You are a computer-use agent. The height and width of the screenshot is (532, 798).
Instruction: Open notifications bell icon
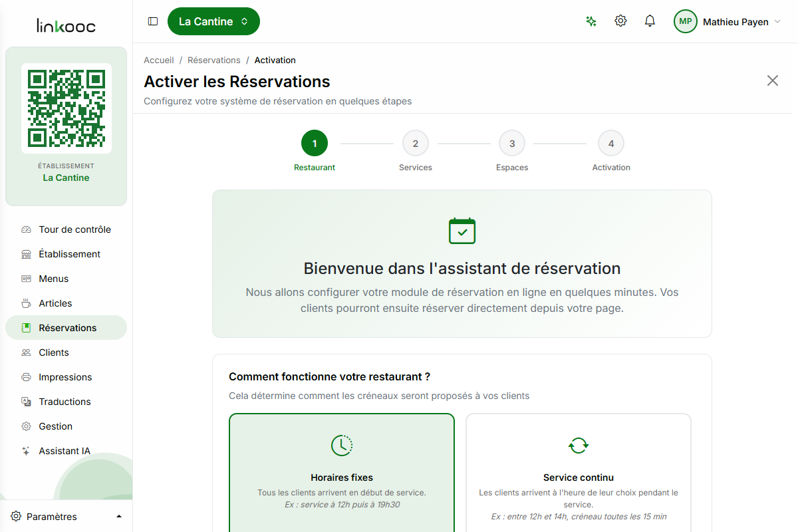click(650, 21)
